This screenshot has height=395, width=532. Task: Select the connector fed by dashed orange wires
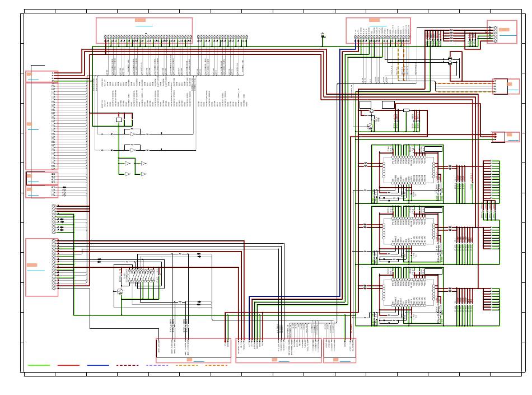point(506,86)
